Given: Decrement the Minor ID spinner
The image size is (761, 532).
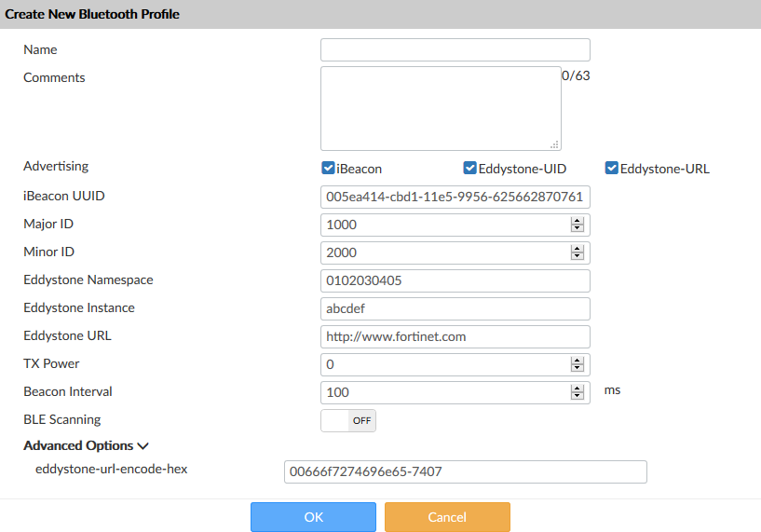Looking at the screenshot, I should click(577, 256).
